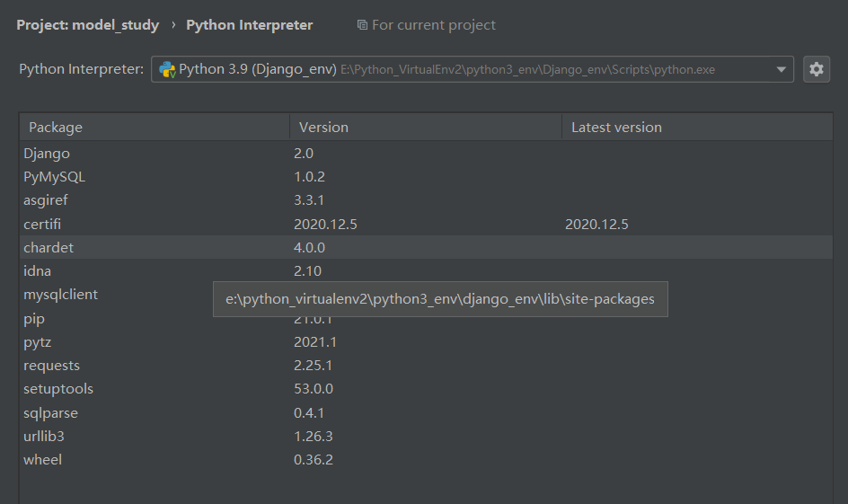This screenshot has height=504, width=848.
Task: Click the For current project icon
Action: coord(362,25)
